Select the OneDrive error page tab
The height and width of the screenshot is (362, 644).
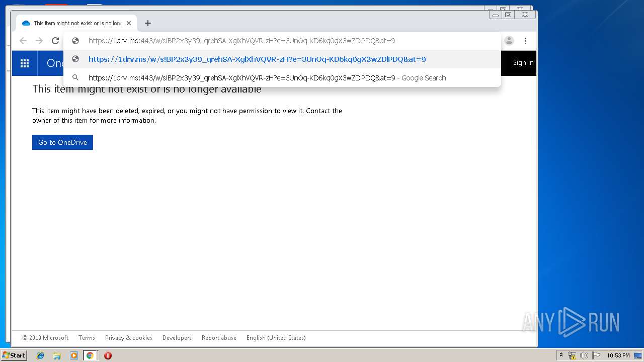76,23
